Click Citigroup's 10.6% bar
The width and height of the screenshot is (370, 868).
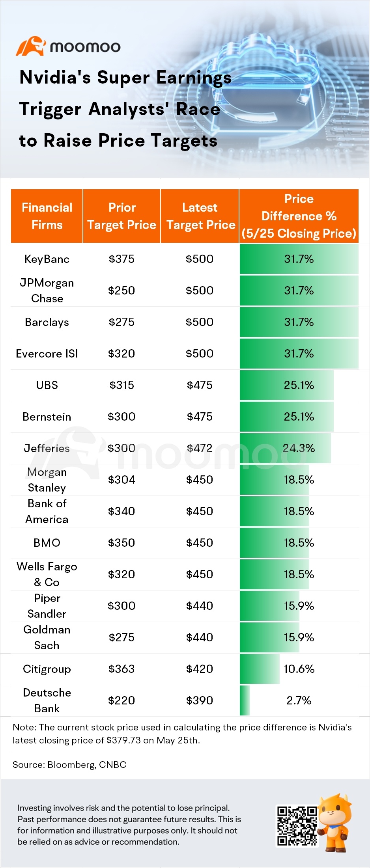pos(260,669)
